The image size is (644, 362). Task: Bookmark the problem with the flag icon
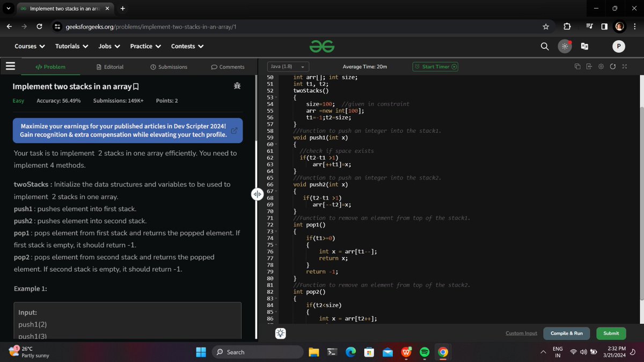136,86
